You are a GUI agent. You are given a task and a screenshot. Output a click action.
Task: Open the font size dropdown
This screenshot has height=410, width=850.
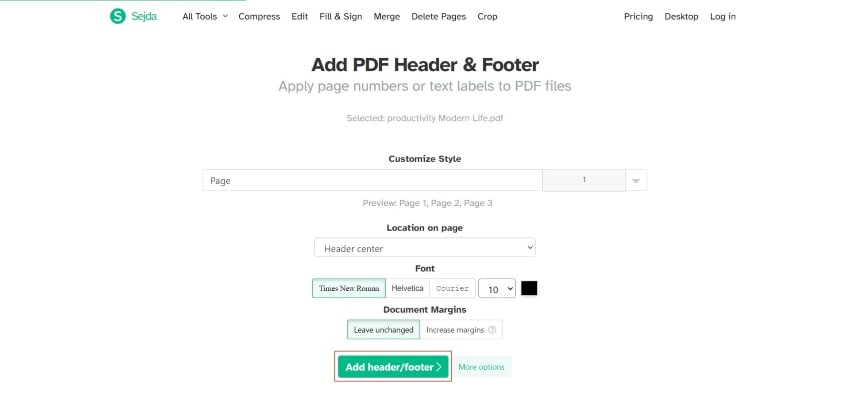(496, 288)
